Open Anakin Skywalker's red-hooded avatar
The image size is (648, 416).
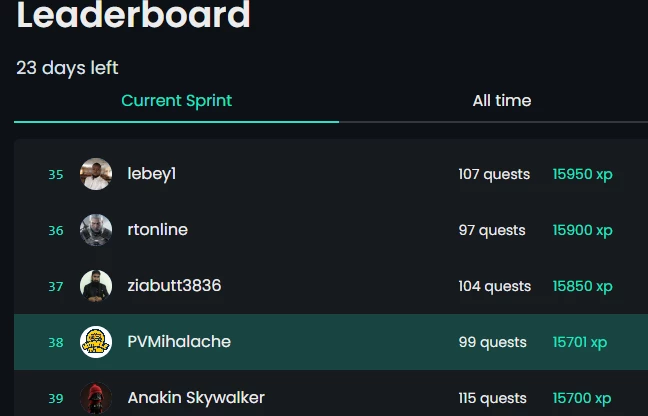click(x=96, y=398)
